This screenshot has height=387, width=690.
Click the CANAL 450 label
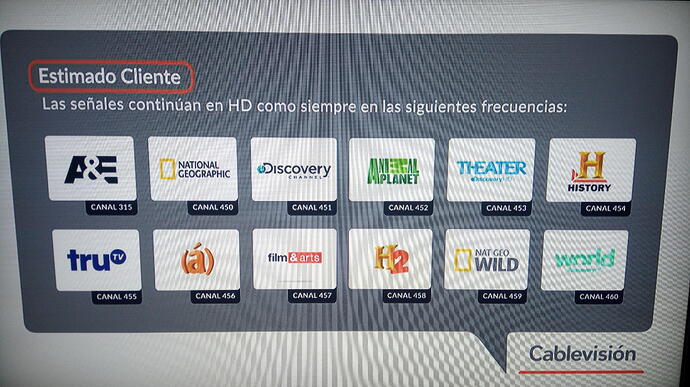click(x=213, y=207)
